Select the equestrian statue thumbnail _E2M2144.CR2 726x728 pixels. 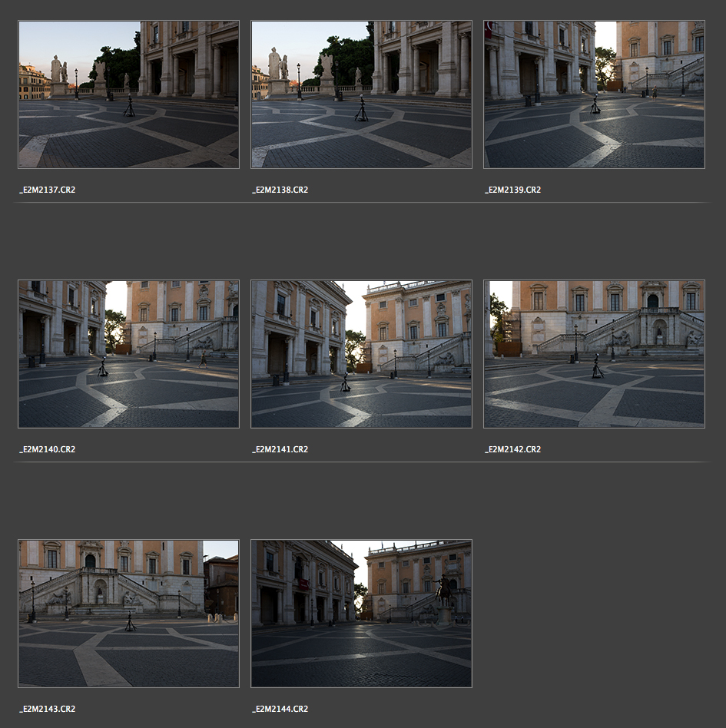pyautogui.click(x=361, y=614)
